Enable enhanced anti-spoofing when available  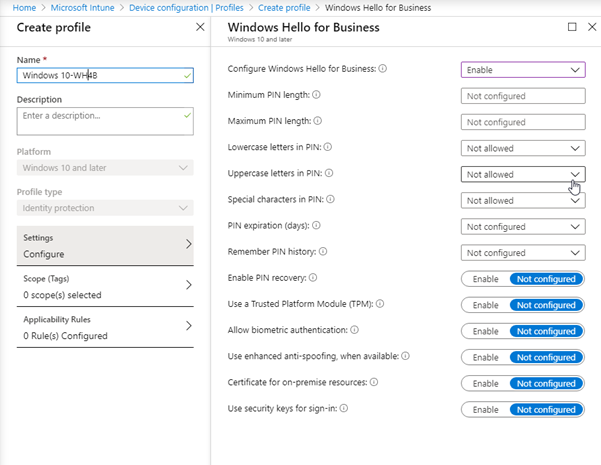click(486, 357)
